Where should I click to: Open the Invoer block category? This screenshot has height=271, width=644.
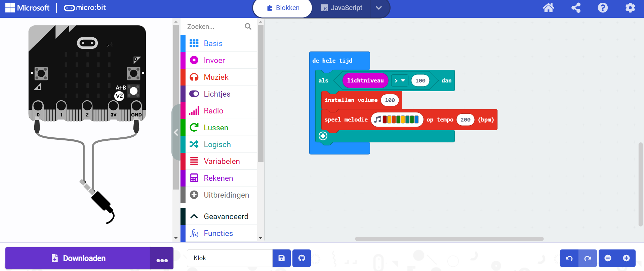[219, 60]
